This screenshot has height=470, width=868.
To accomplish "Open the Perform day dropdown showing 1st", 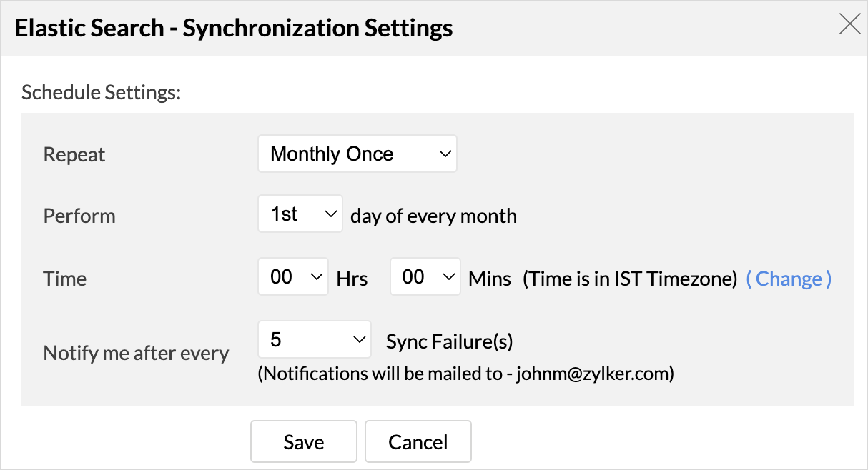I will [x=300, y=214].
